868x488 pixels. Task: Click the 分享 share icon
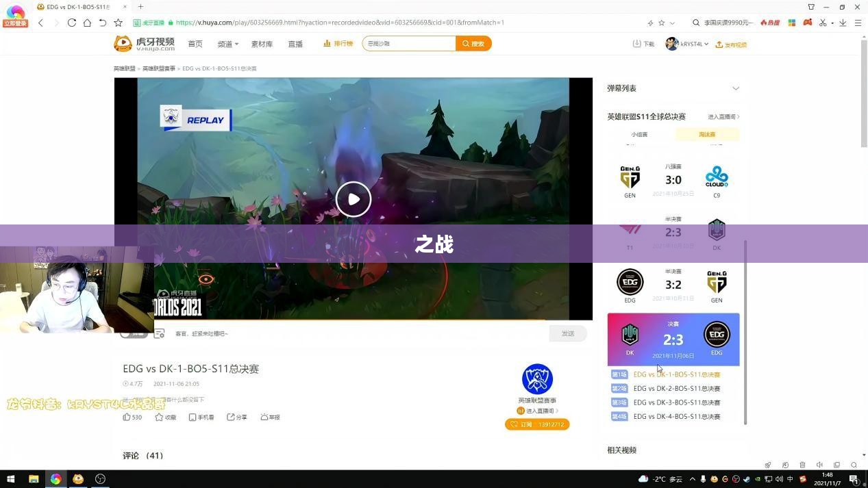237,417
